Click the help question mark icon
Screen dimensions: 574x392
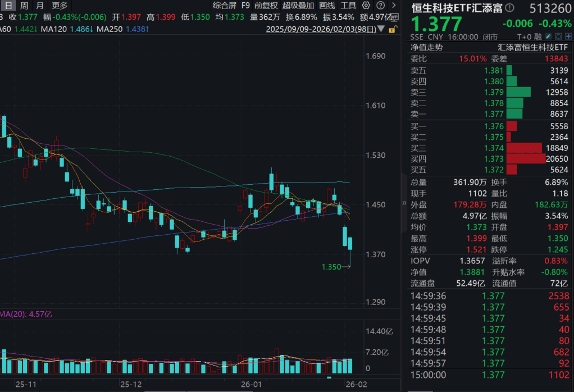coord(380,6)
